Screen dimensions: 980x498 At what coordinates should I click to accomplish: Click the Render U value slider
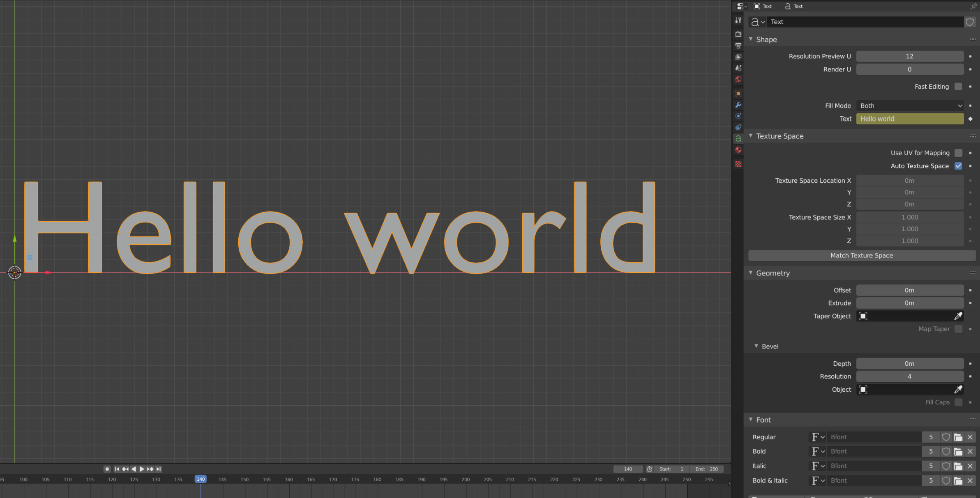coord(910,69)
